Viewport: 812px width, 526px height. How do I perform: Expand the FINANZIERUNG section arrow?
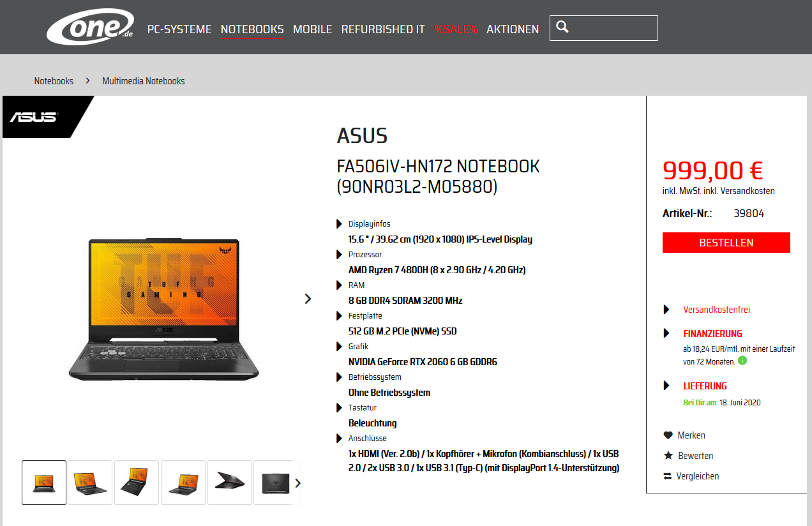pos(666,333)
